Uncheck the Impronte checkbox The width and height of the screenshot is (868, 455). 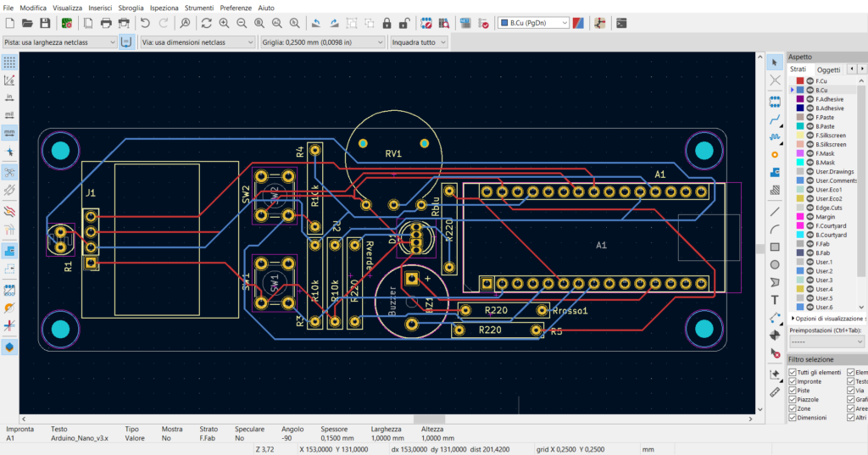pyautogui.click(x=793, y=381)
